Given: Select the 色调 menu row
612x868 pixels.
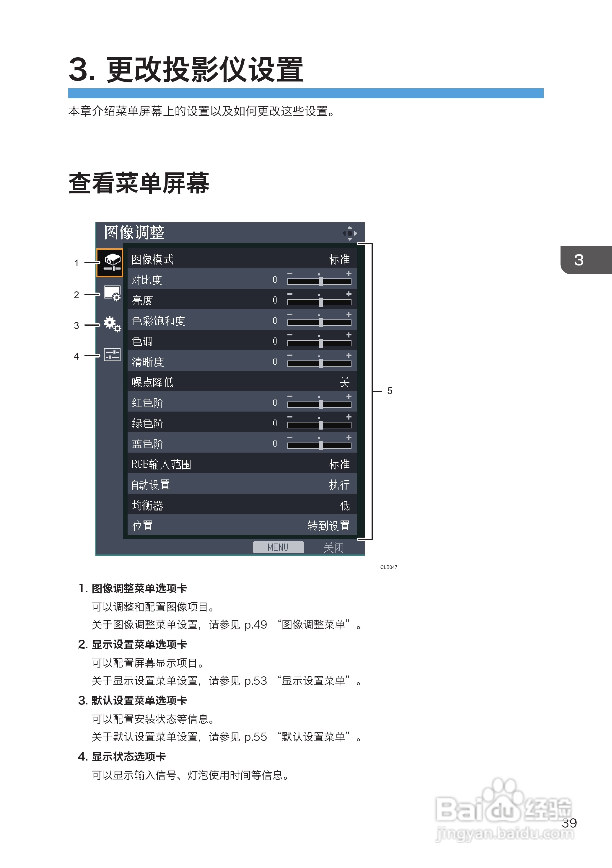Looking at the screenshot, I should click(x=142, y=341).
